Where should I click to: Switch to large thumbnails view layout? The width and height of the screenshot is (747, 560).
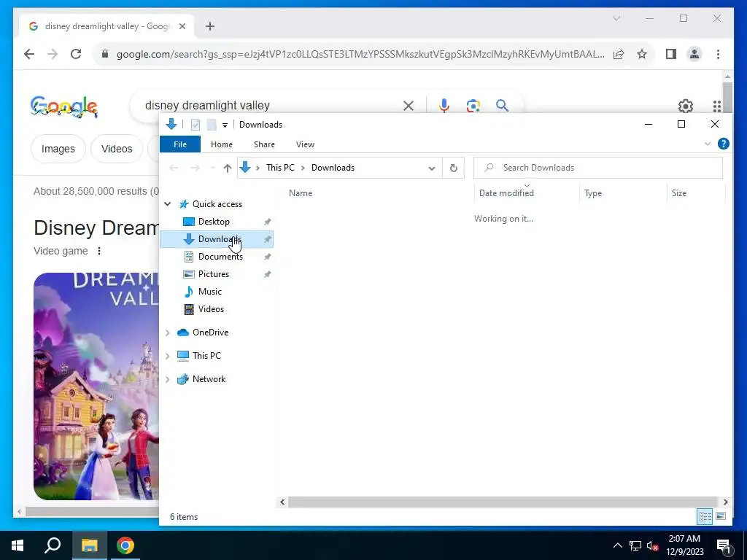coord(721,517)
